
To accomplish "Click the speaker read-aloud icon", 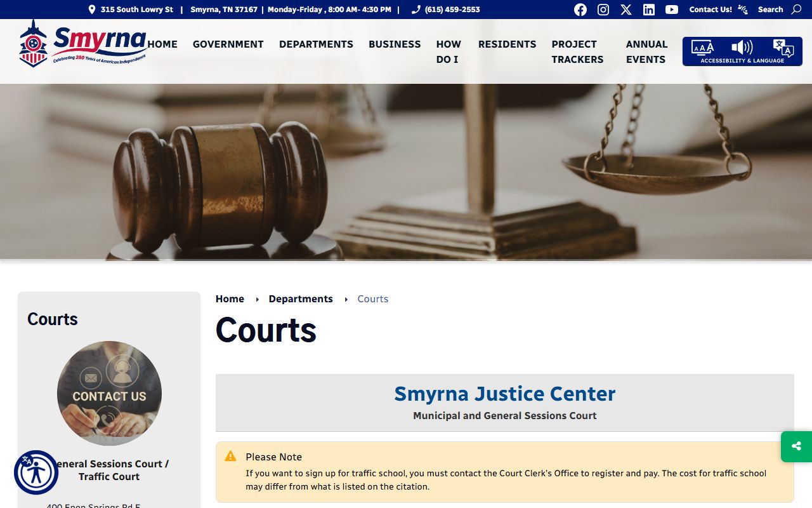I will [742, 48].
